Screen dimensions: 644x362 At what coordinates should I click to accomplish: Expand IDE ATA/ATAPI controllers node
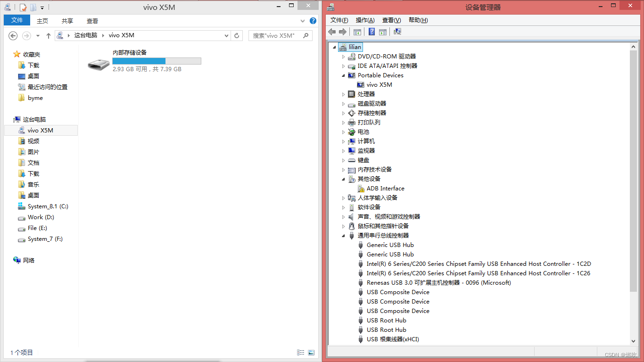pyautogui.click(x=343, y=66)
